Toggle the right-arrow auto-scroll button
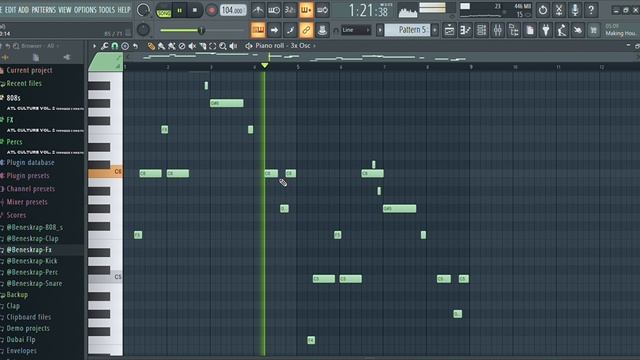 (274, 30)
